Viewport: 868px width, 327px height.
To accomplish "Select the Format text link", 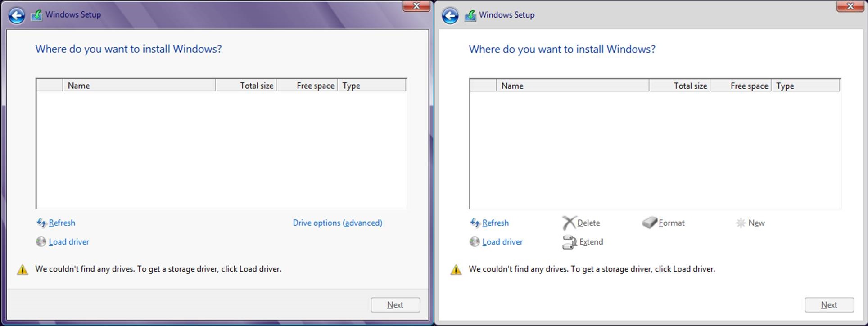I will pyautogui.click(x=671, y=223).
